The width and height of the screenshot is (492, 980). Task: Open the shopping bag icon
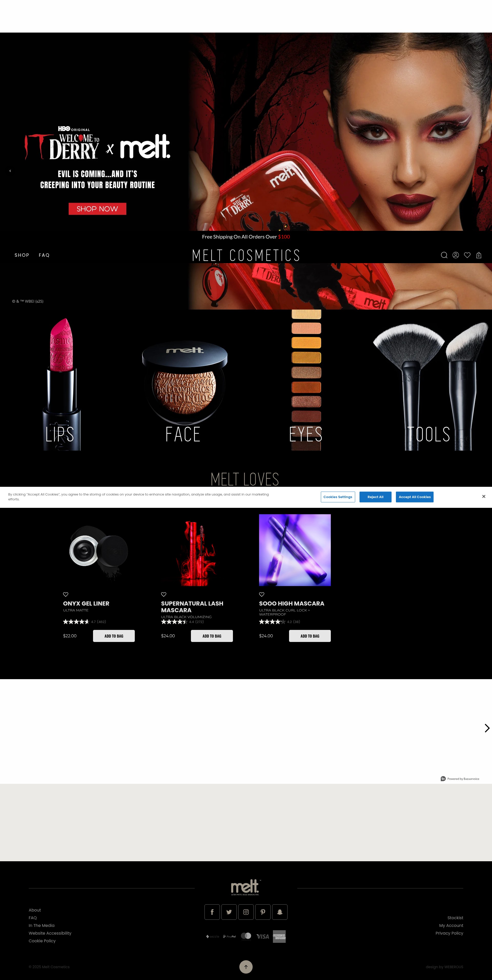point(479,255)
